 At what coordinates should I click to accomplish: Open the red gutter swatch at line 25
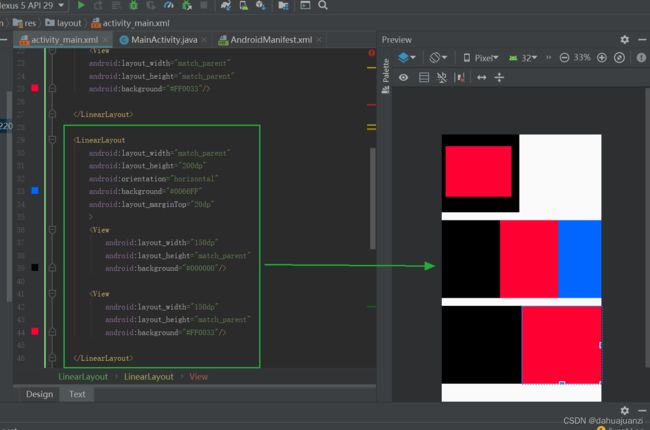[35, 88]
